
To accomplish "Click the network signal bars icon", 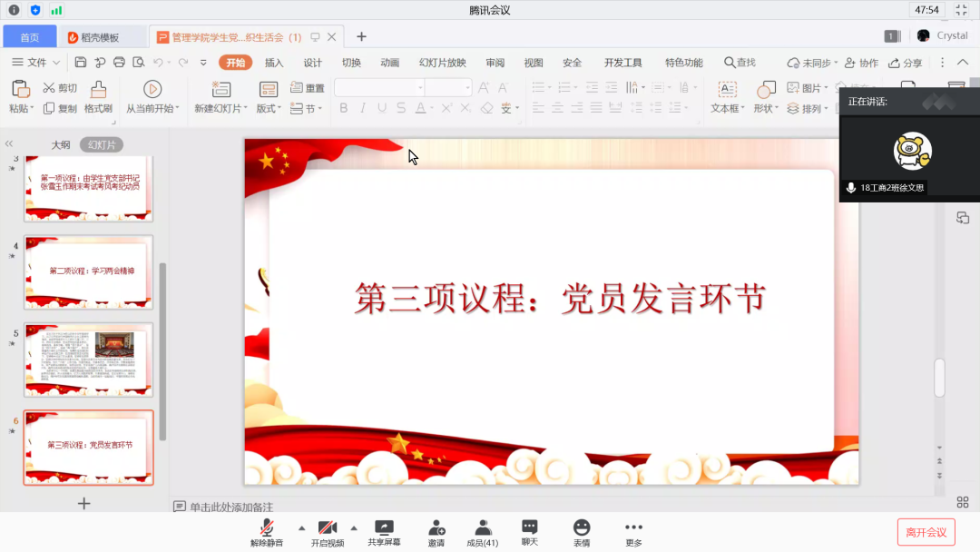I will [56, 10].
